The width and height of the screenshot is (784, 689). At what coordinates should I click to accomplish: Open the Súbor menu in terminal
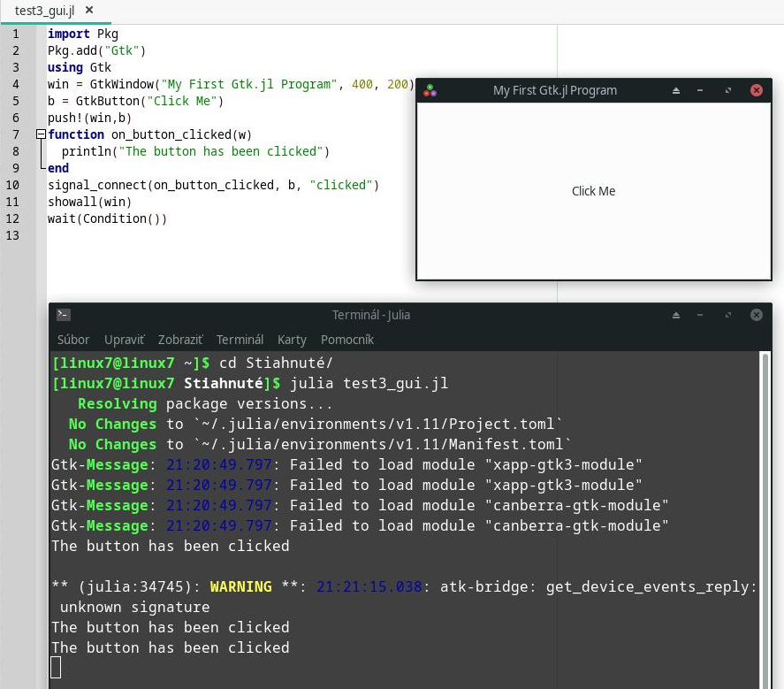[x=73, y=340]
